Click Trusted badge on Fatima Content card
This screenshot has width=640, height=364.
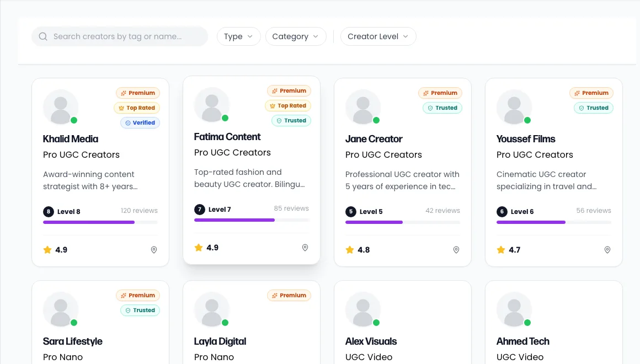(291, 120)
